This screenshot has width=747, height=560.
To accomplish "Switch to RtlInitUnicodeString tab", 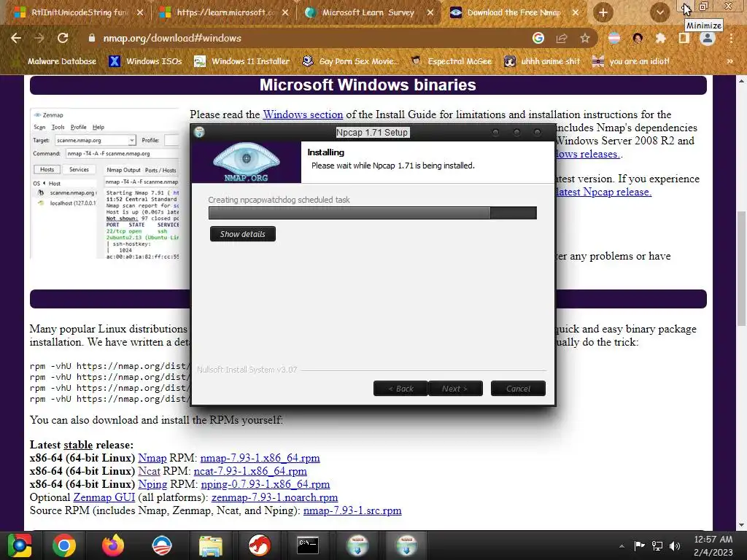I will point(79,12).
